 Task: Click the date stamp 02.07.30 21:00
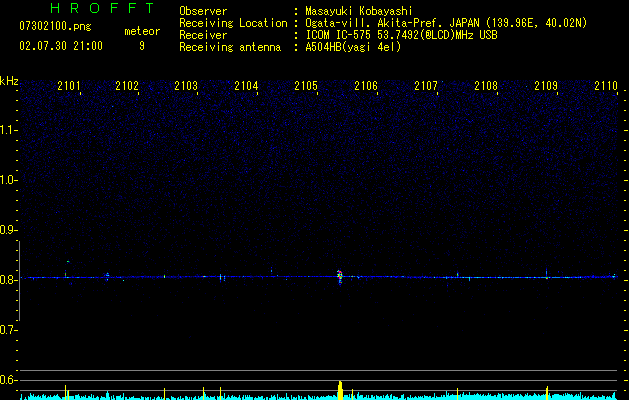click(x=61, y=45)
